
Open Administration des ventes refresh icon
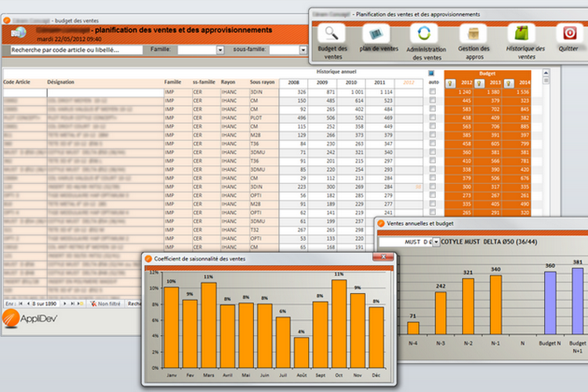(425, 34)
